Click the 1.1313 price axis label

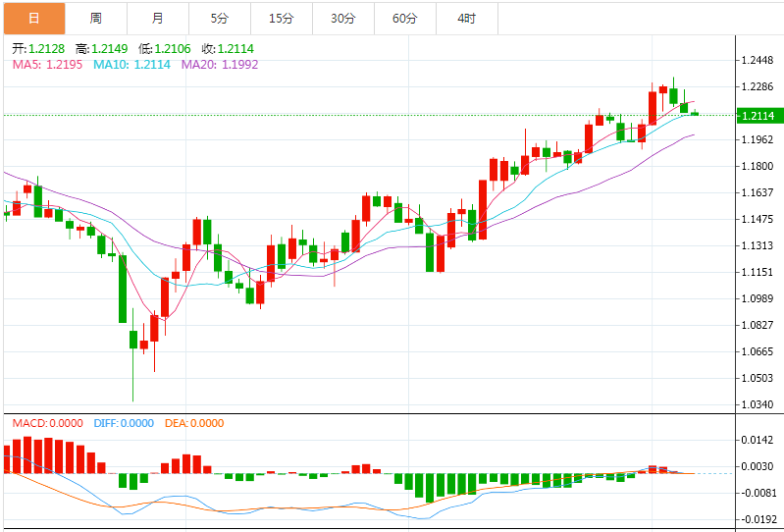758,245
